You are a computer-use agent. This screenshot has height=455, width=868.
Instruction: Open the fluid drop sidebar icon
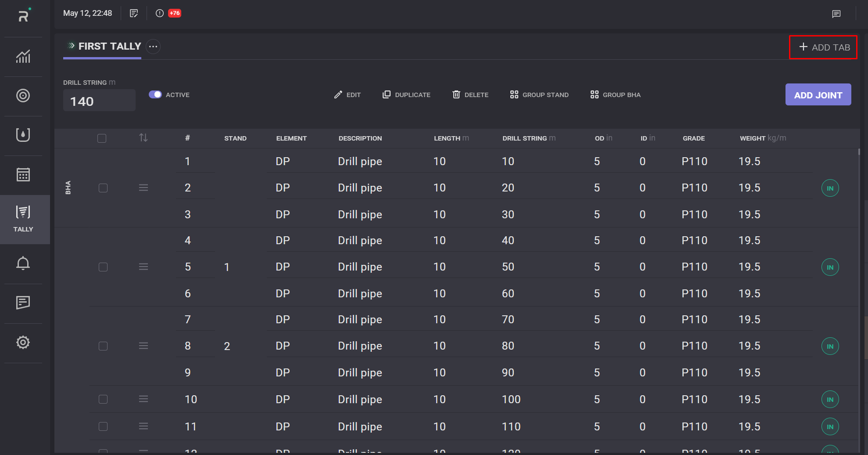(23, 135)
